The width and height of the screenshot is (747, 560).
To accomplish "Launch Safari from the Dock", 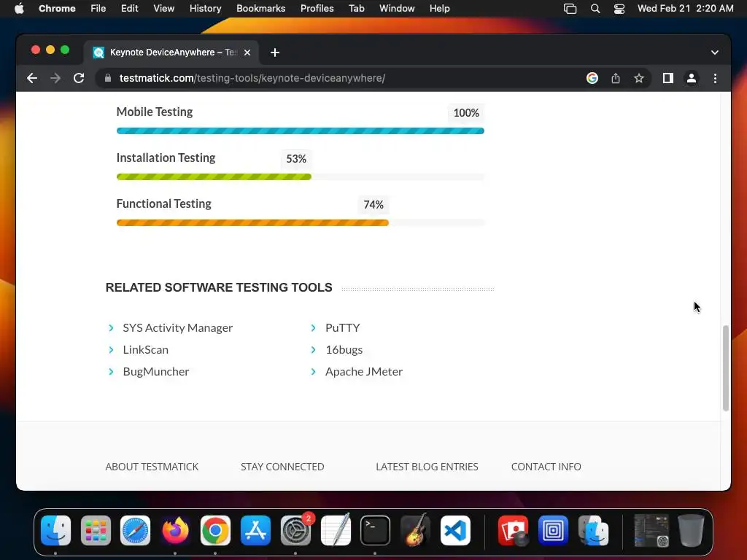I will coord(135,531).
